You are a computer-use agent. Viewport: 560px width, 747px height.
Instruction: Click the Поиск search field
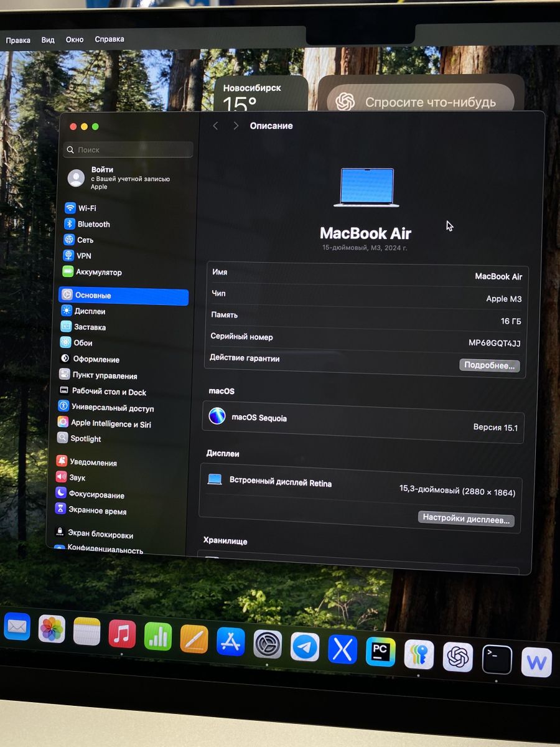[128, 149]
